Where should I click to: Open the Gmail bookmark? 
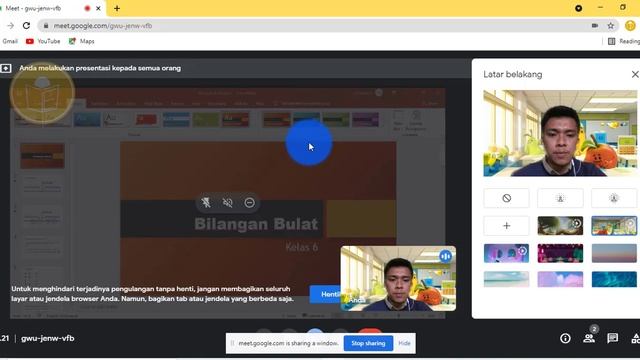point(10,41)
